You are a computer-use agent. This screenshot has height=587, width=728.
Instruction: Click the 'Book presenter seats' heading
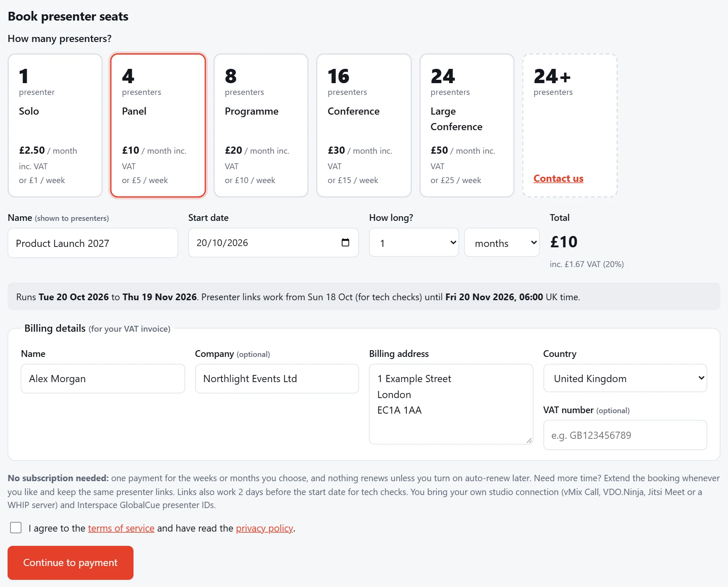pos(68,16)
